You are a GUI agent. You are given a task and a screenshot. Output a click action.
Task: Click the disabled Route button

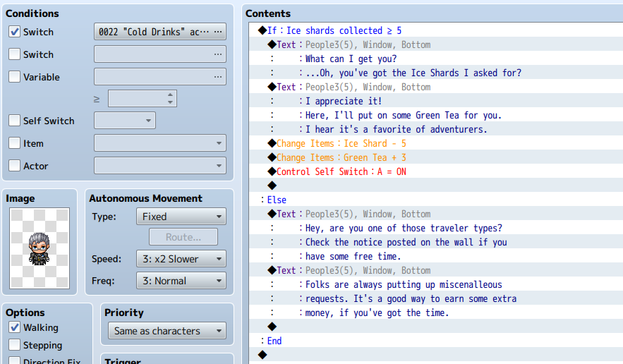click(183, 237)
